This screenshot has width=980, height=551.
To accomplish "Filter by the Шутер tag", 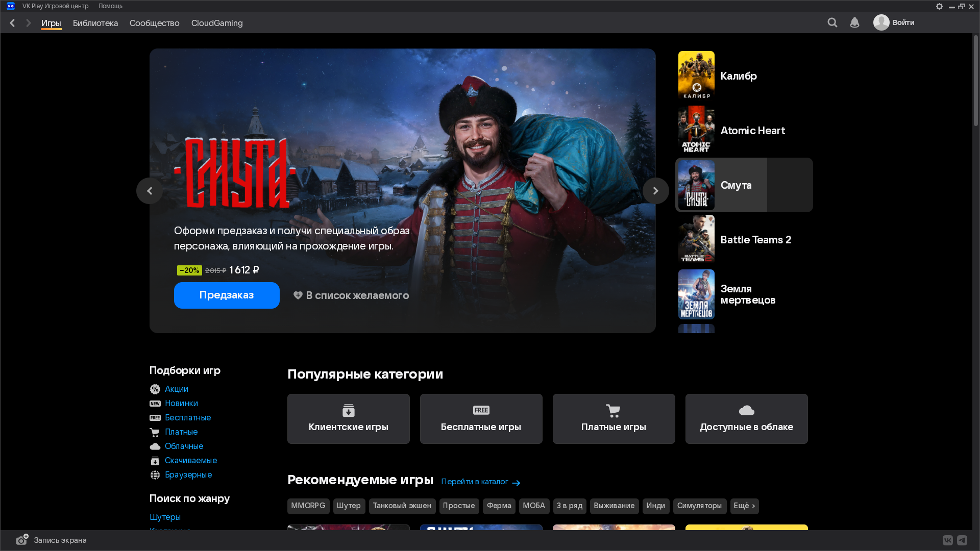I will coord(349,506).
